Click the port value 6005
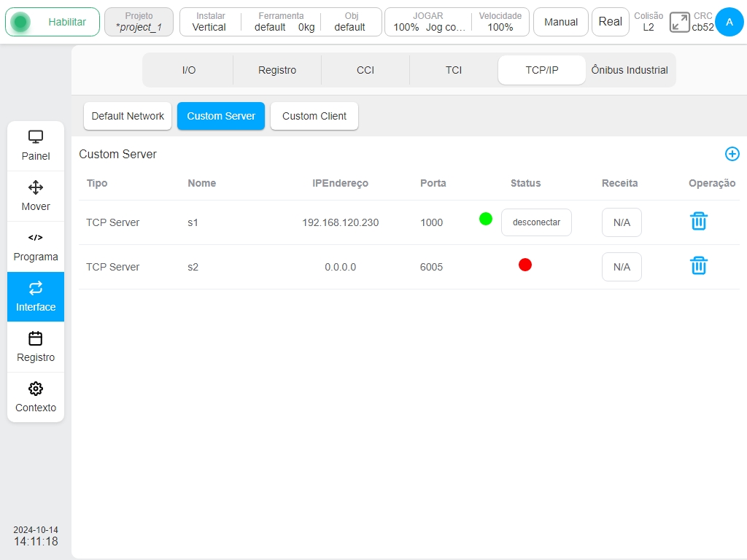Viewport: 747px width, 560px height. pos(432,267)
